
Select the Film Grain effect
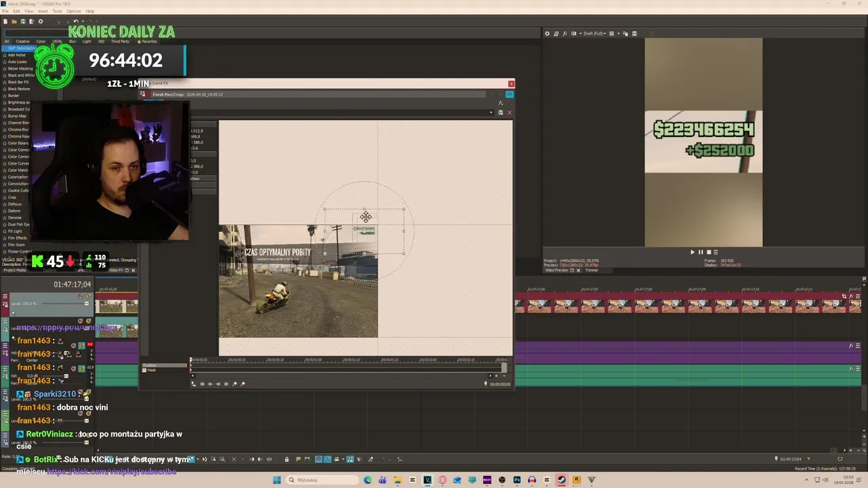click(x=16, y=245)
